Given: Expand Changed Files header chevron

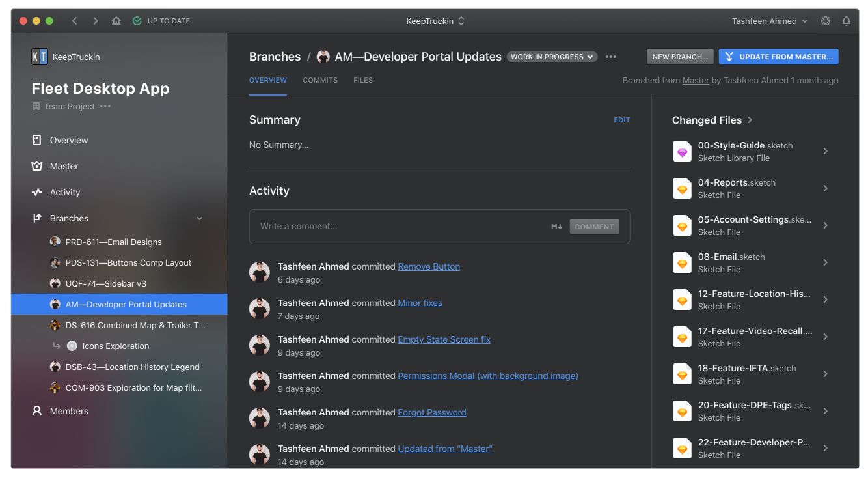Looking at the screenshot, I should click(750, 120).
